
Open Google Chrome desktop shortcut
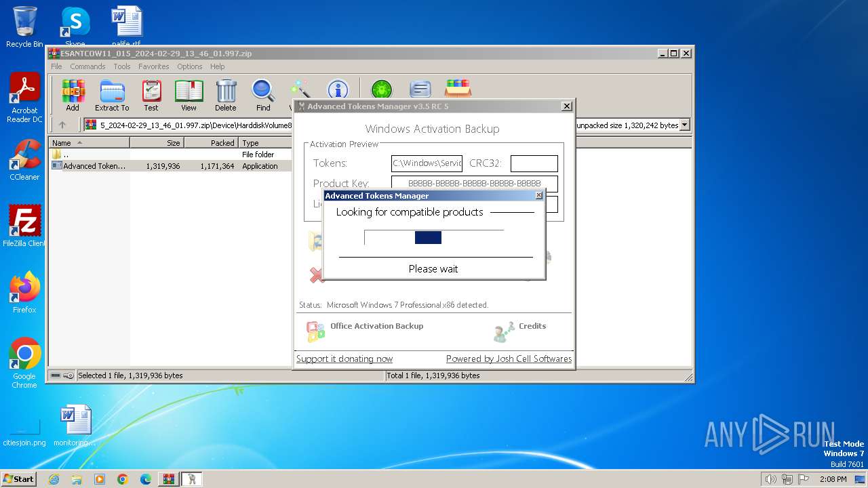(24, 363)
